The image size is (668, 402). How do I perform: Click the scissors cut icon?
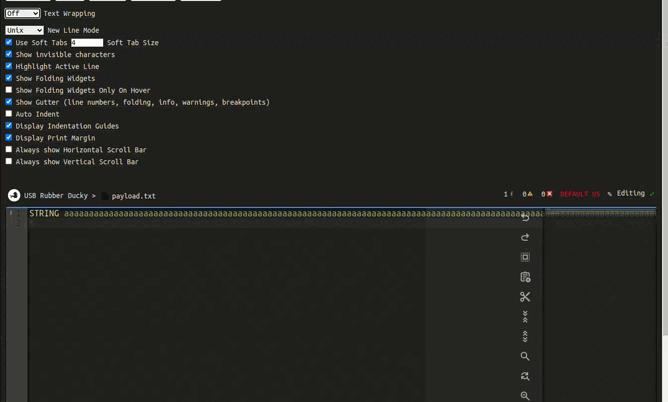525,297
